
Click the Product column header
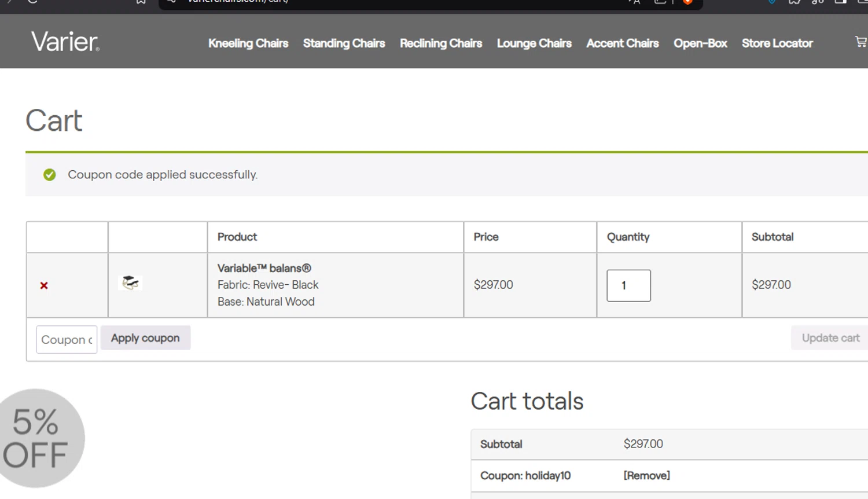pyautogui.click(x=237, y=237)
